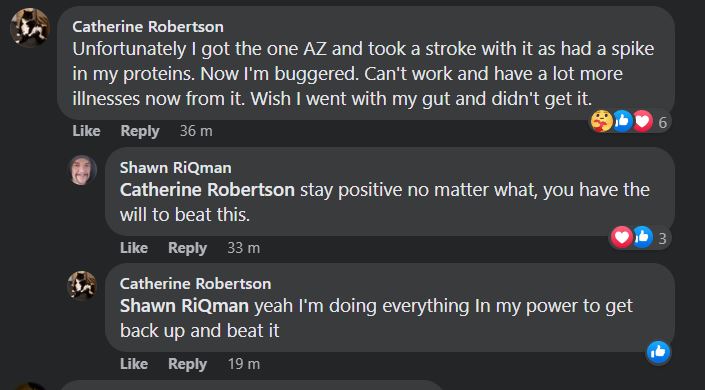This screenshot has width=705, height=390.
Task: Like Catherine's latest reply
Action: (134, 363)
